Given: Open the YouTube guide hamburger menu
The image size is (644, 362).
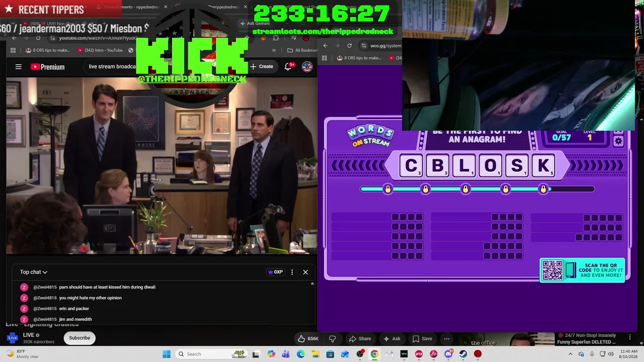Looking at the screenshot, I should (19, 66).
